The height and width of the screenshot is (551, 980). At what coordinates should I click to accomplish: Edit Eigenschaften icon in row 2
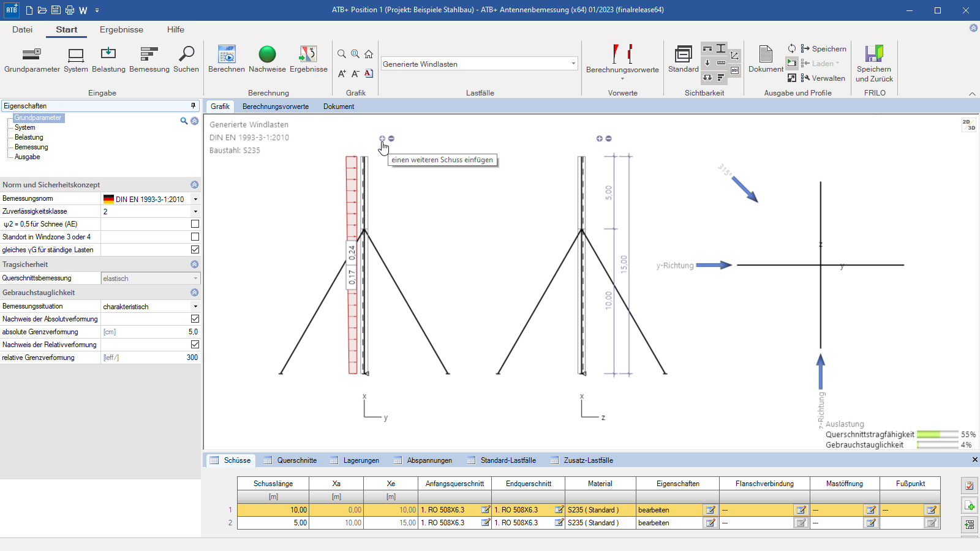tap(710, 523)
